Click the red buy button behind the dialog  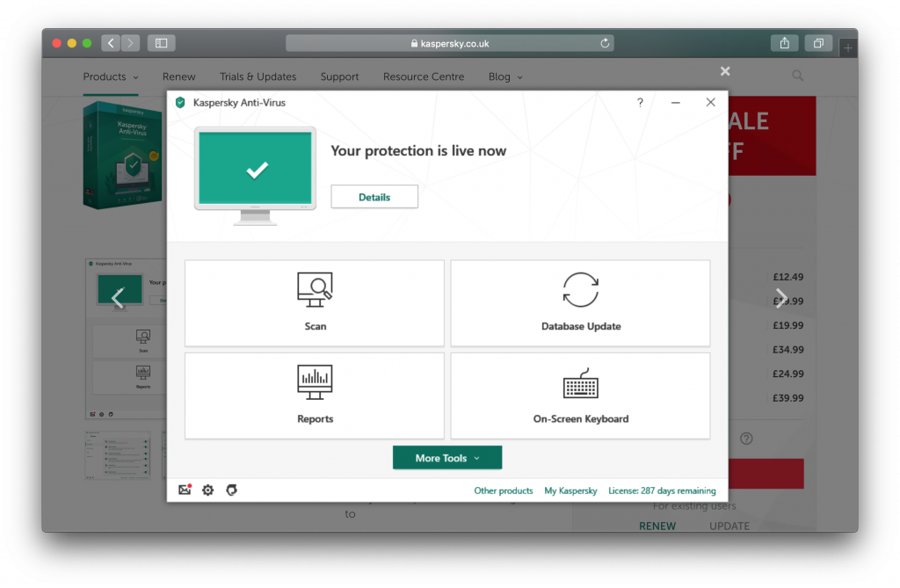pyautogui.click(x=766, y=474)
